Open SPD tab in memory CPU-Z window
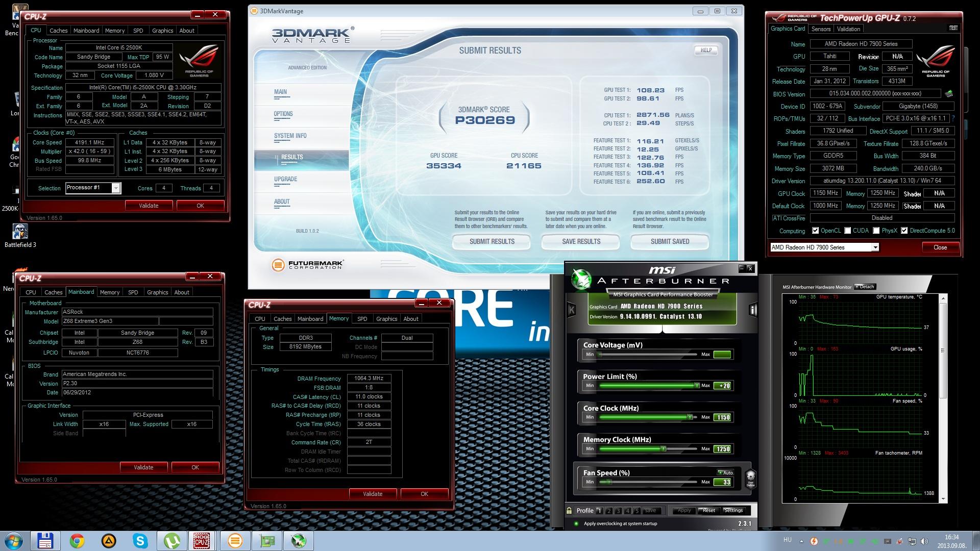Screen dimensions: 980x551 (x=362, y=319)
